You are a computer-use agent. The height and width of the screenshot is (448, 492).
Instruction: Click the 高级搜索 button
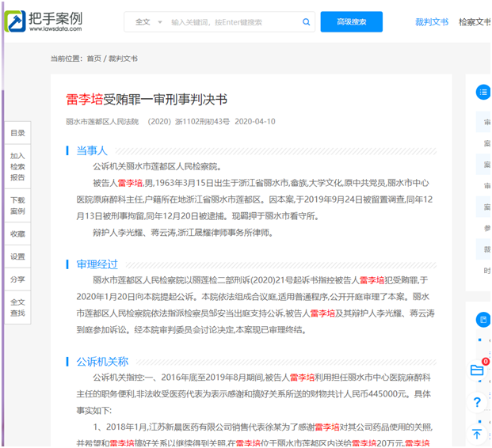coord(351,22)
